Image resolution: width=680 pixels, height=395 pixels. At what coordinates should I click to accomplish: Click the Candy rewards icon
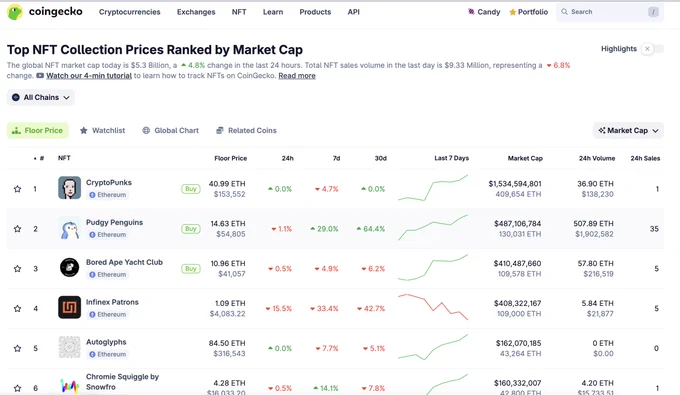(471, 12)
